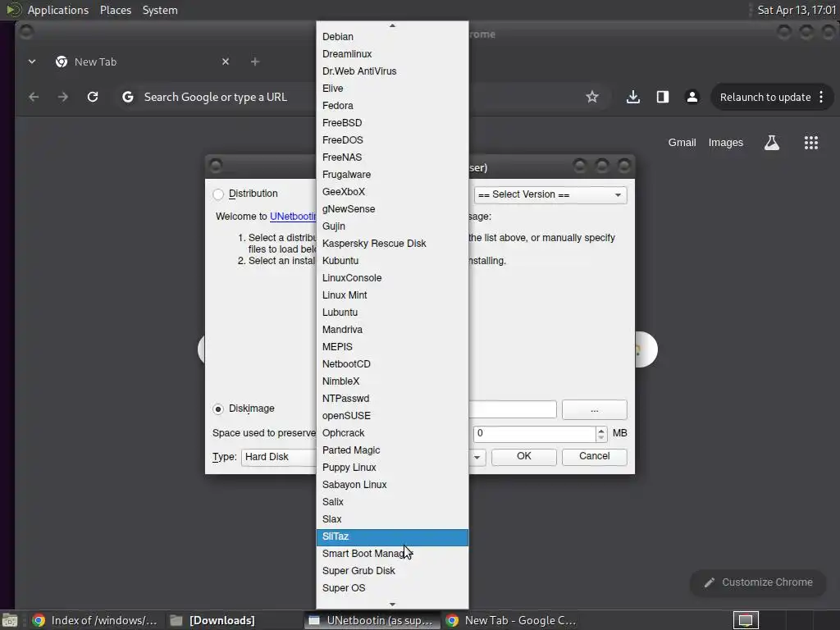Image resolution: width=840 pixels, height=630 pixels.
Task: Reload the page in Chrome
Action: coord(93,97)
